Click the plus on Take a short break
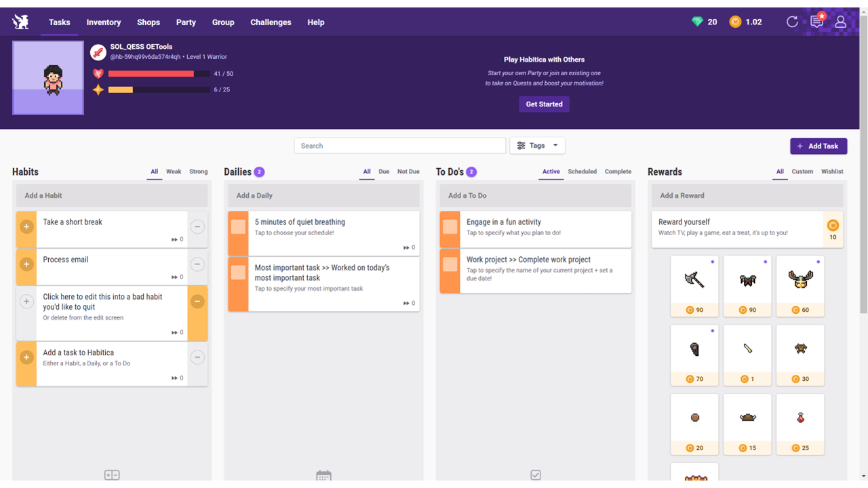 point(26,226)
